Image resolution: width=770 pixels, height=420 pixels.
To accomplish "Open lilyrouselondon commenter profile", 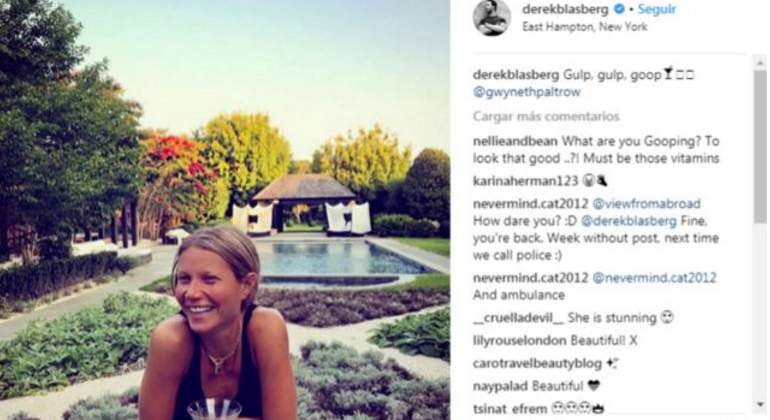I will (x=520, y=340).
